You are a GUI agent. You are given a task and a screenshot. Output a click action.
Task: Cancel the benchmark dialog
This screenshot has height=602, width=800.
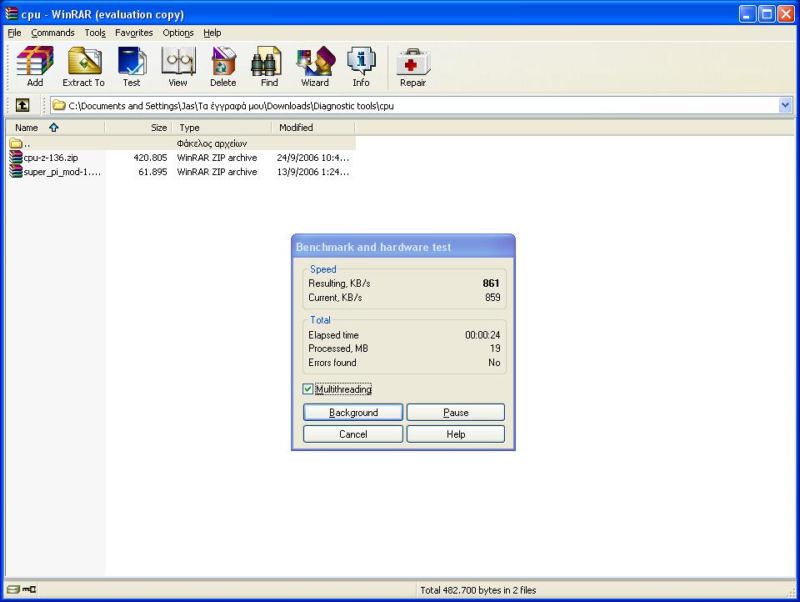353,434
